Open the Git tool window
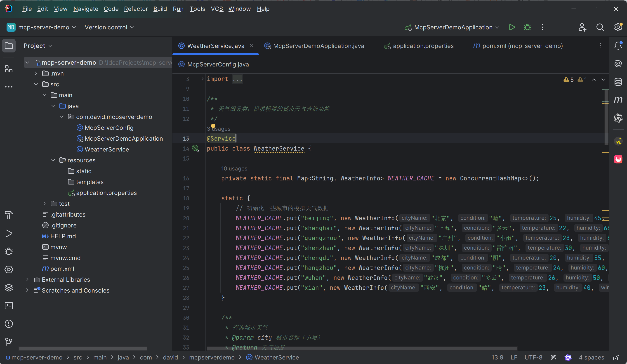 [x=9, y=342]
